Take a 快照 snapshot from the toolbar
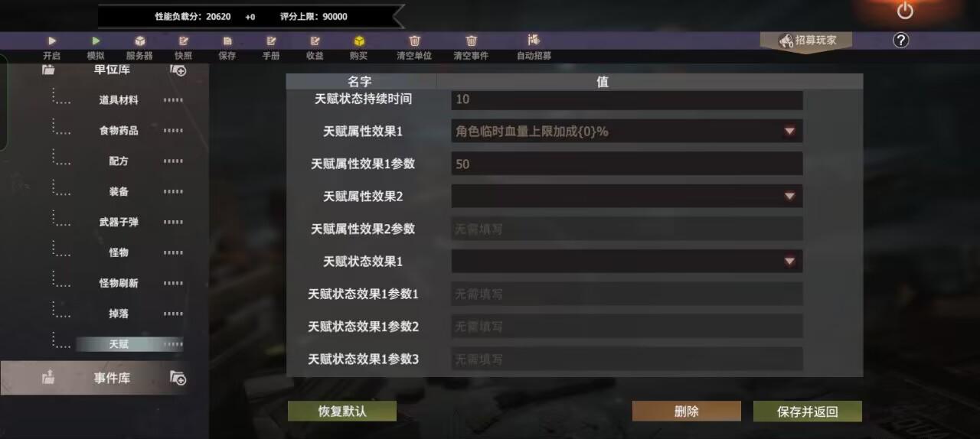Screen dimensions: 980x439 [184, 41]
